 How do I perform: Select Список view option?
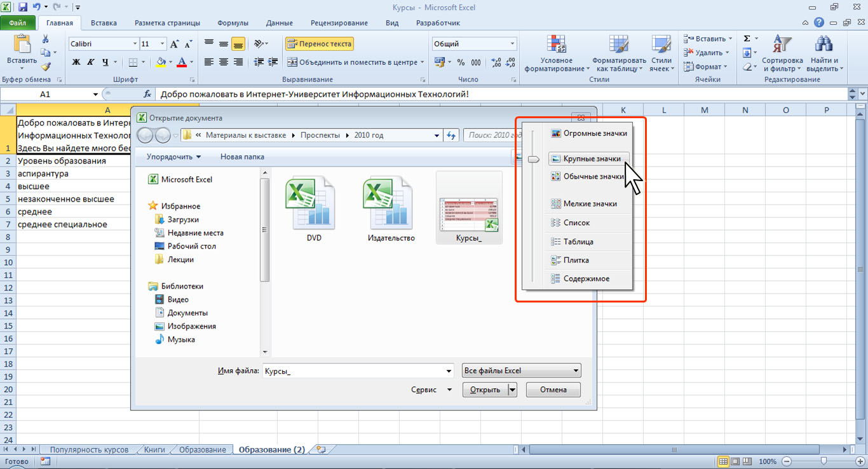589,223
